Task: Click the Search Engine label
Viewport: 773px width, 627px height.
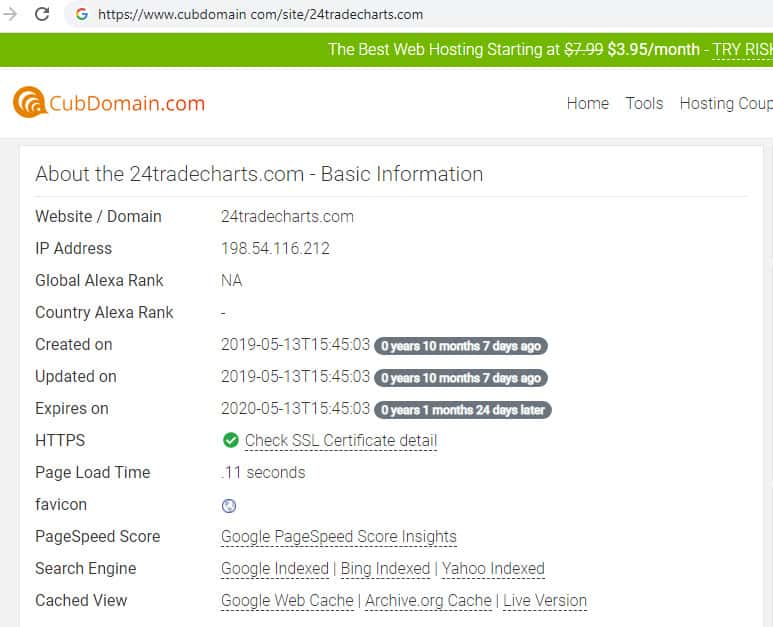Action: pos(86,568)
